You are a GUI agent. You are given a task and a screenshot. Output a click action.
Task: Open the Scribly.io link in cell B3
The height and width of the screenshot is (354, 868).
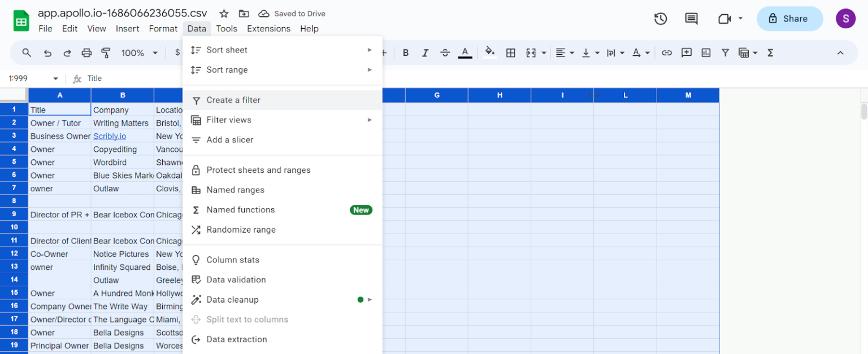(110, 136)
